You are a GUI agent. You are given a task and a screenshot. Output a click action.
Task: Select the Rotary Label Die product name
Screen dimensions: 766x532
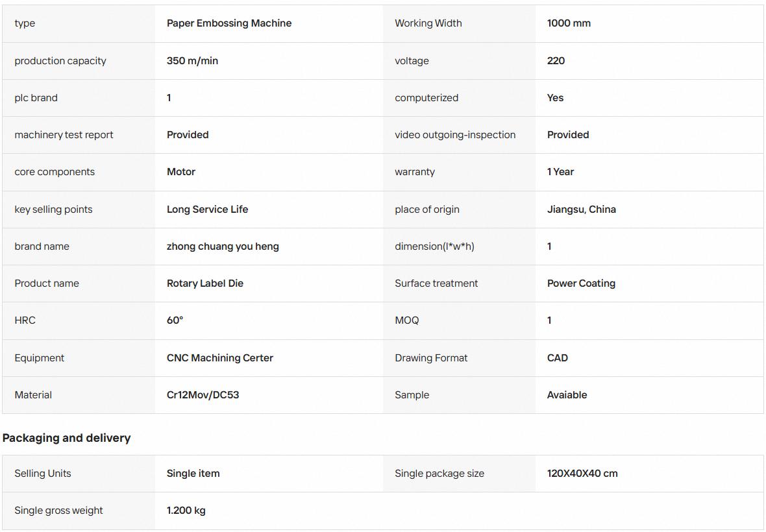204,284
